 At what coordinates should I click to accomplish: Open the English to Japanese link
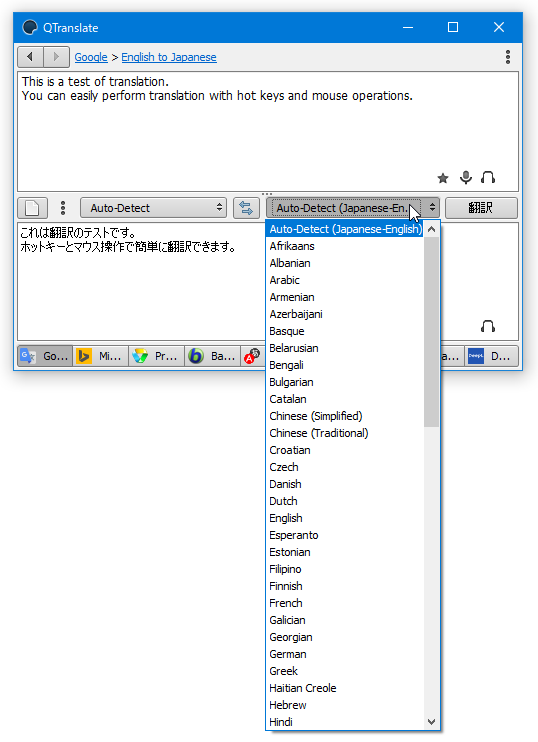[169, 57]
